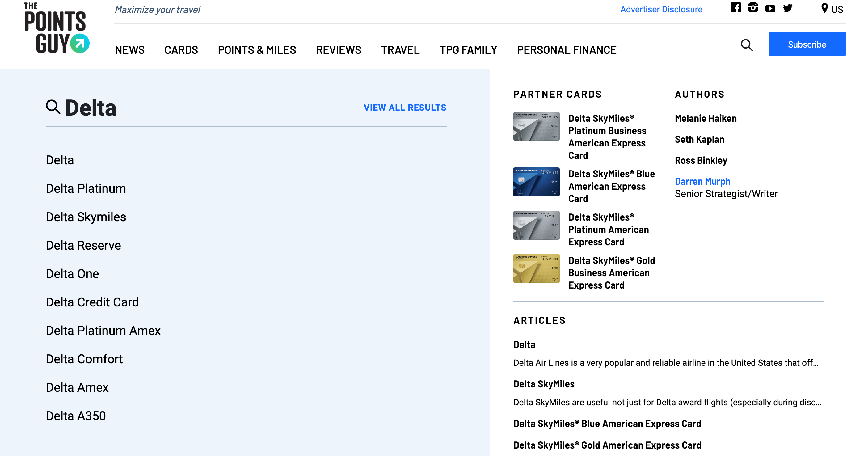Open The Points Guy Twitter icon
Image resolution: width=868 pixels, height=456 pixels.
[787, 8]
